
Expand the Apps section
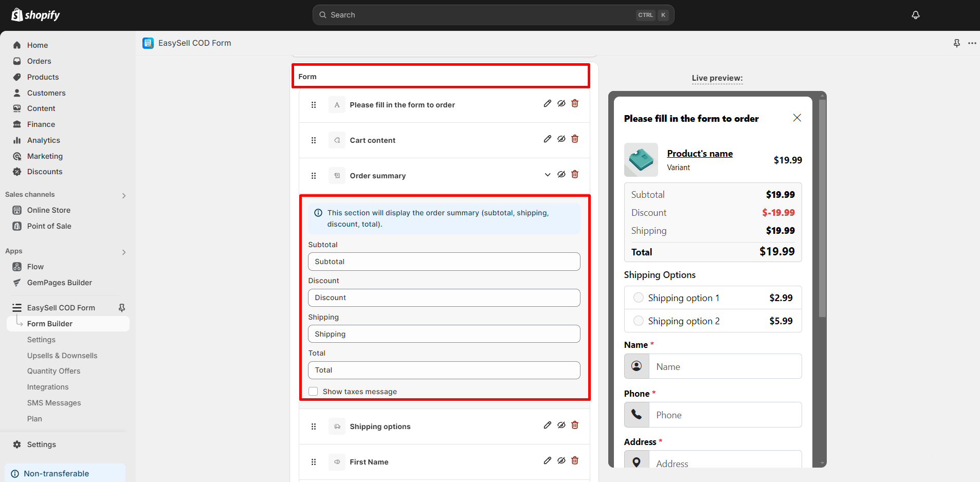123,252
